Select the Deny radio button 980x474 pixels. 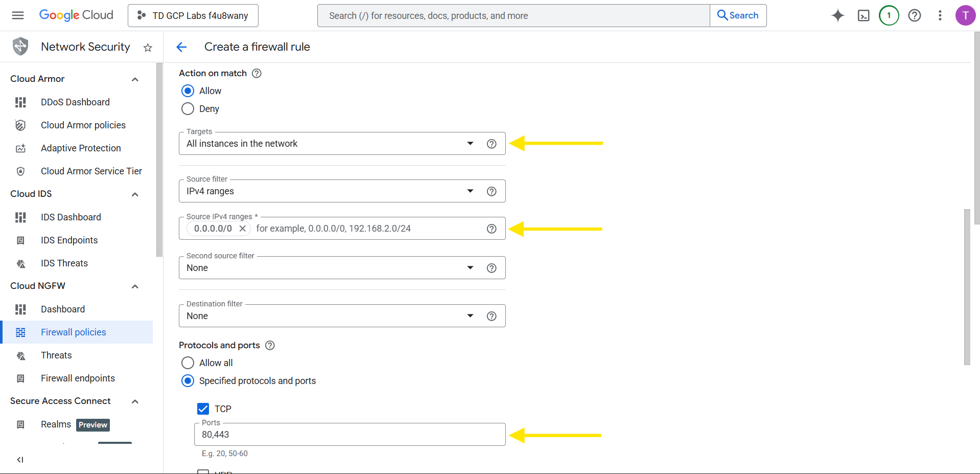tap(188, 109)
